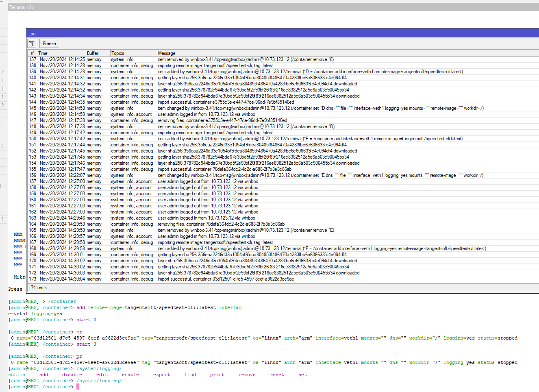Click the terminal input prompt with cursor
Image resolution: width=539 pixels, height=392 pixels.
tap(44, 387)
